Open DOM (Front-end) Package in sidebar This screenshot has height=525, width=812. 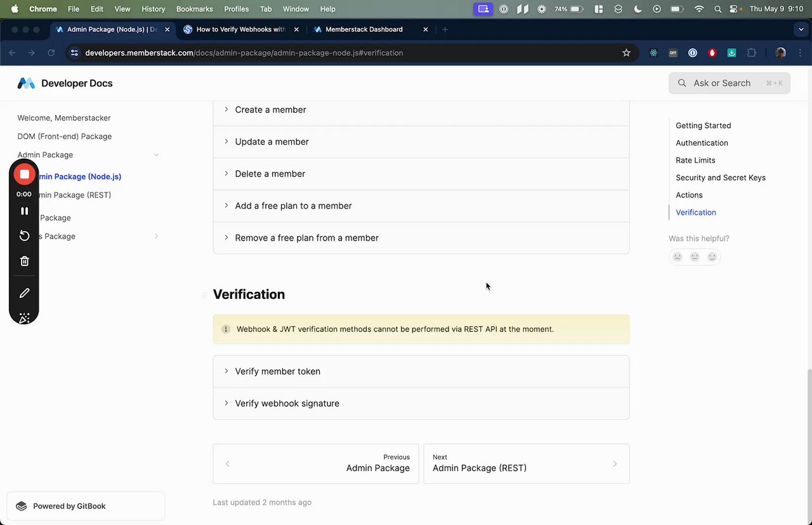(65, 136)
